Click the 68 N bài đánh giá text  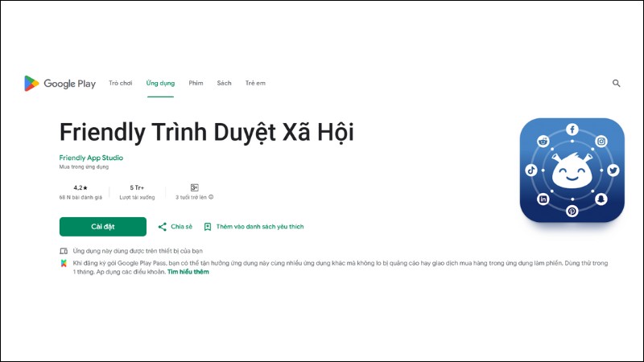(x=80, y=197)
